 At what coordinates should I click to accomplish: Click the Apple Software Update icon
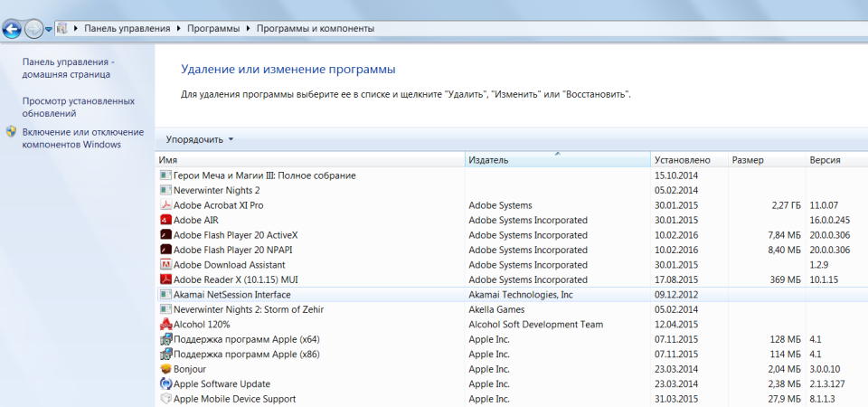pos(165,383)
